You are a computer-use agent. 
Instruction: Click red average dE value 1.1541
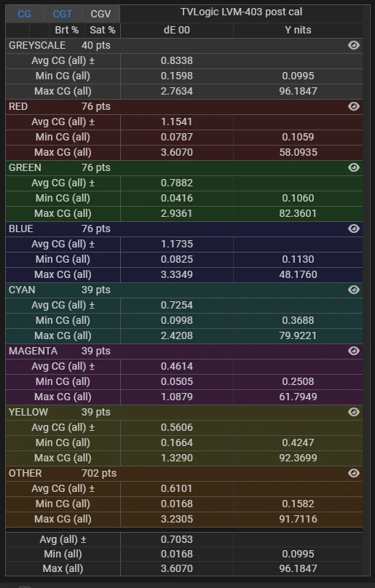pyautogui.click(x=177, y=122)
